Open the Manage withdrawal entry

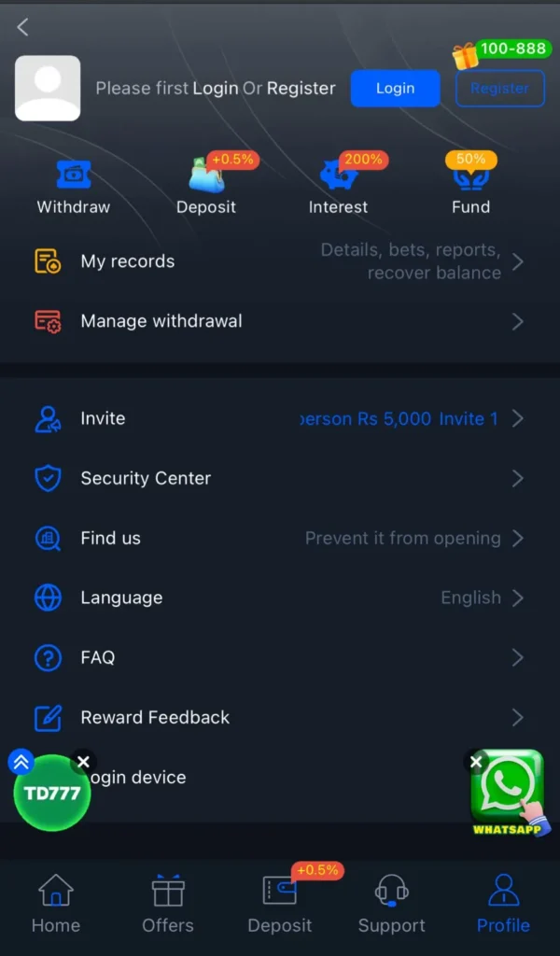click(161, 321)
